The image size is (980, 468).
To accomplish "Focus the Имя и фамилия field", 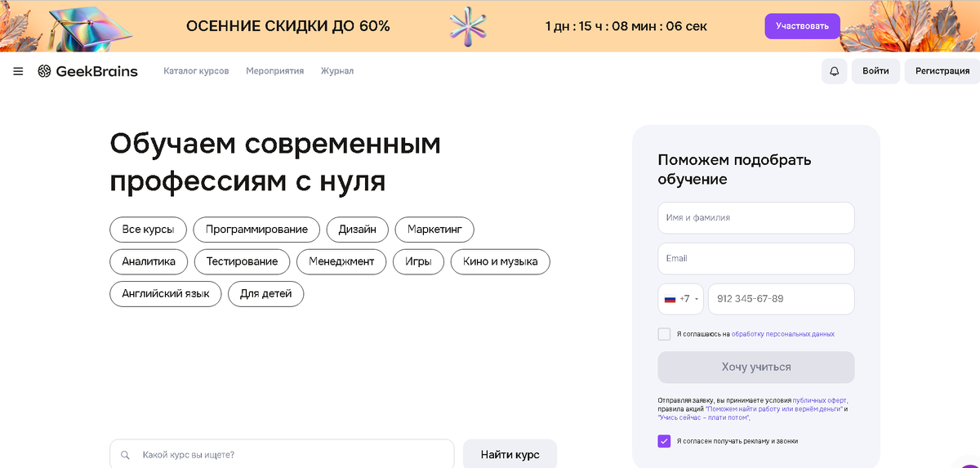I will (x=756, y=218).
